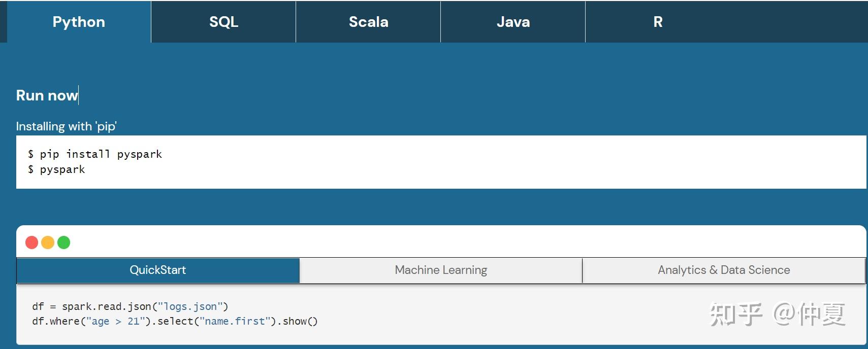This screenshot has width=868, height=349.
Task: Click the "logs.json" string in code
Action: click(x=190, y=306)
